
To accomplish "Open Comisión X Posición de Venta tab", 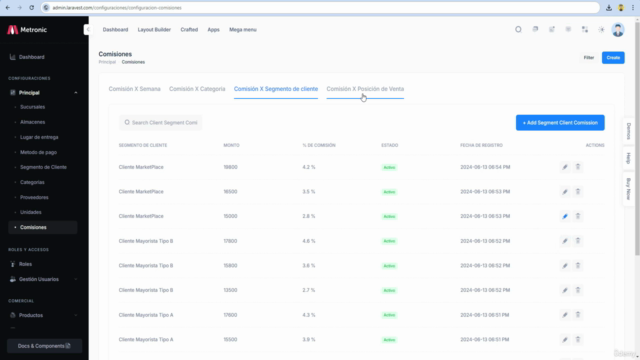I will [x=365, y=89].
